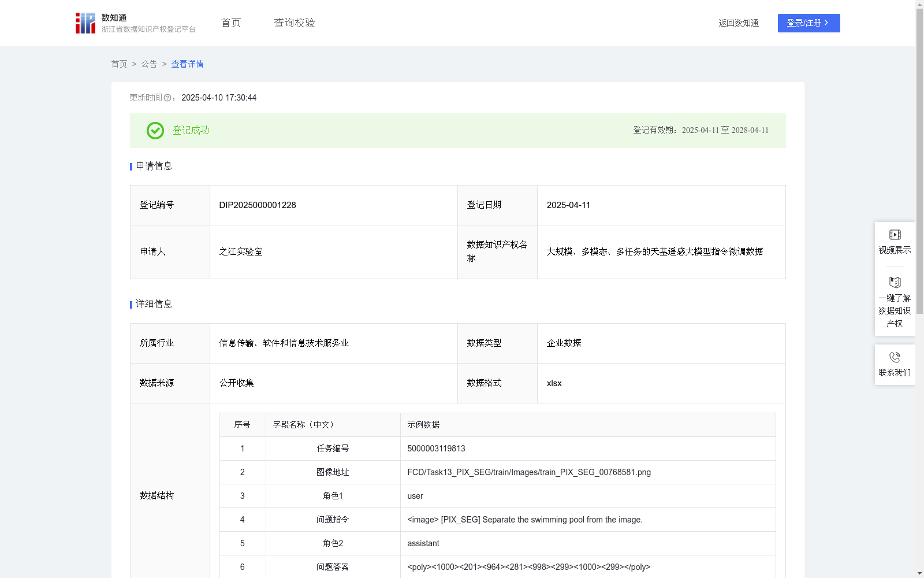Viewport: 924px width, 578px height.
Task: Click the 数据知识产权名称 label cell
Action: coord(497,252)
